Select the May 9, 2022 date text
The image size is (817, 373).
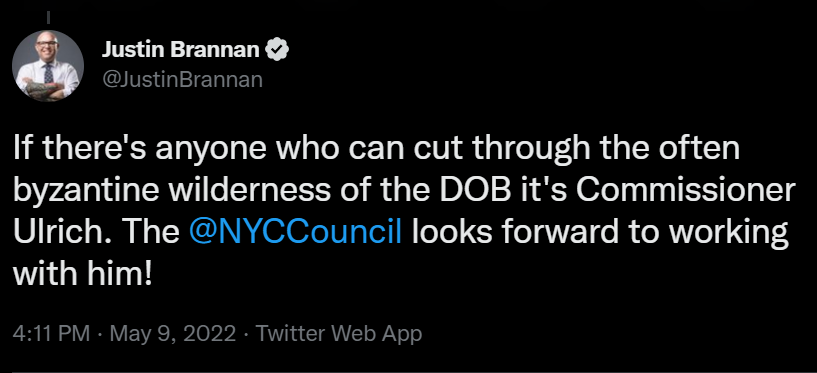tap(173, 333)
